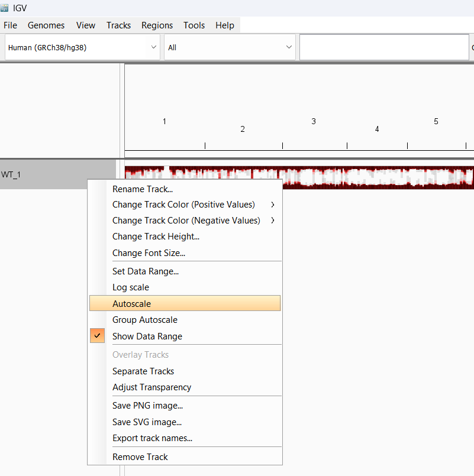The height and width of the screenshot is (476, 474).
Task: Select Rename Track... from context menu
Action: point(185,189)
